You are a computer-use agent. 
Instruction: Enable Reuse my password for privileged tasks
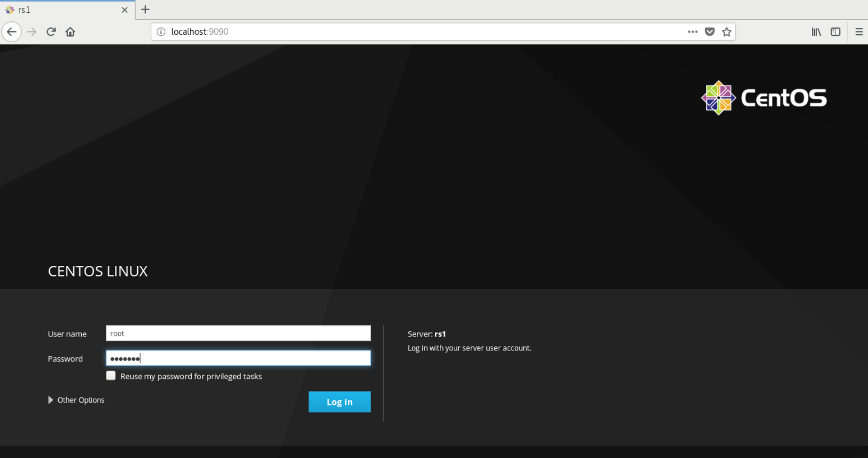point(111,376)
